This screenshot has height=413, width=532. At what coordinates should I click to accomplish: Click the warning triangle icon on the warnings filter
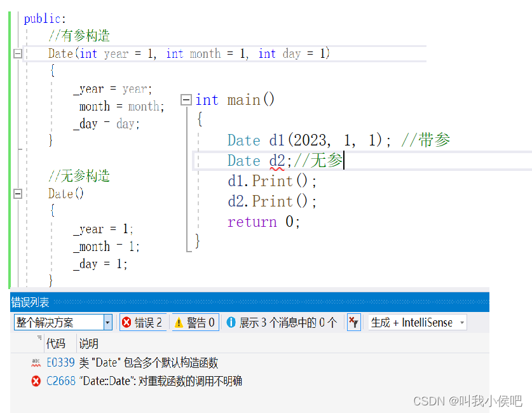click(x=179, y=322)
